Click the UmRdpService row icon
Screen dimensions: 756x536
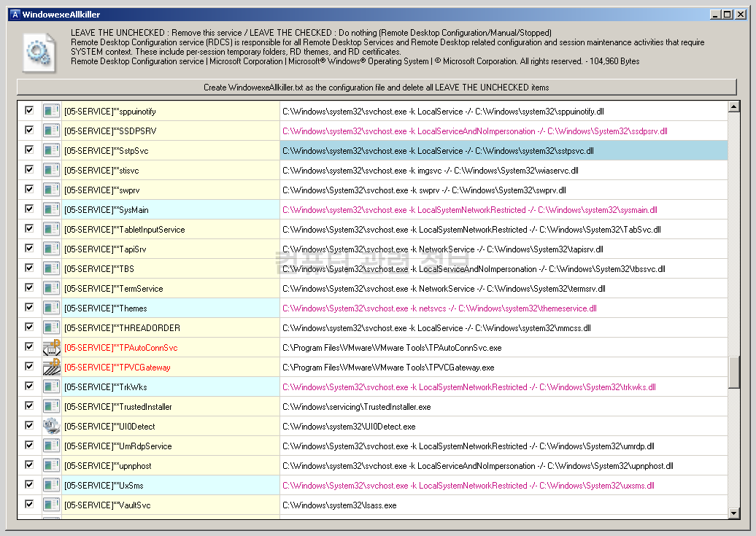[x=51, y=446]
